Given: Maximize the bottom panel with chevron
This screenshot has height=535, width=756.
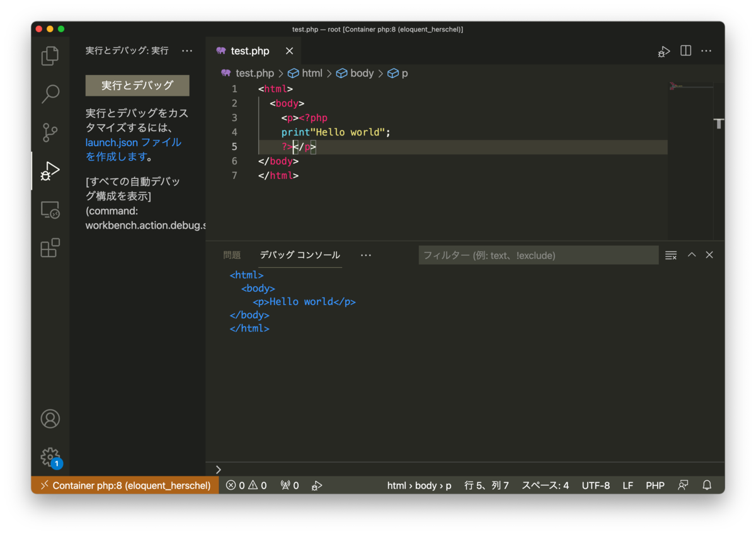Looking at the screenshot, I should click(x=692, y=255).
